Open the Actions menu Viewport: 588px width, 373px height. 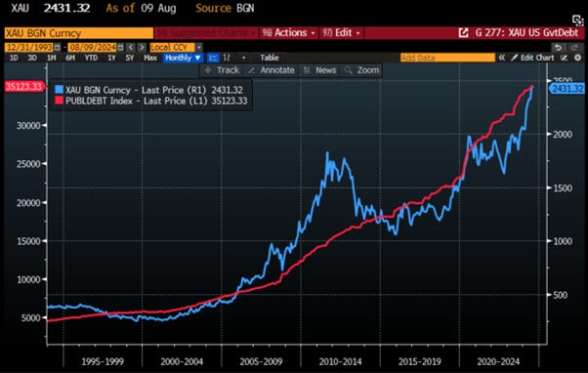click(x=288, y=33)
